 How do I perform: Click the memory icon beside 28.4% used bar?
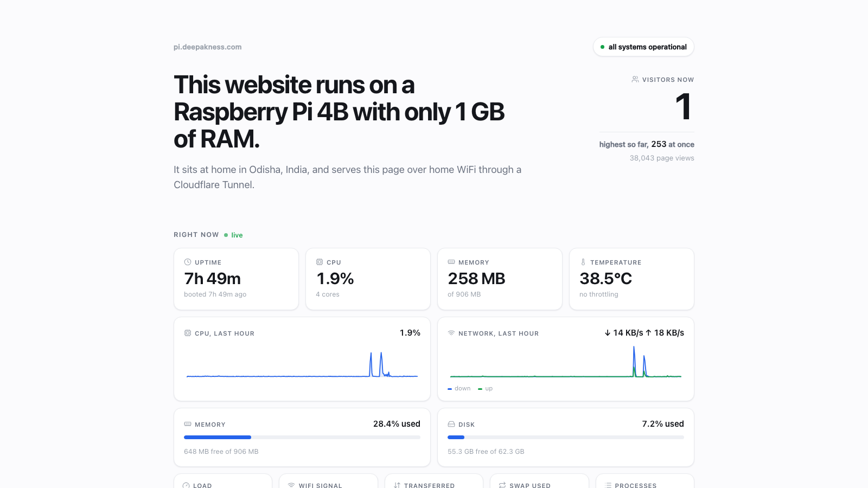tap(188, 424)
